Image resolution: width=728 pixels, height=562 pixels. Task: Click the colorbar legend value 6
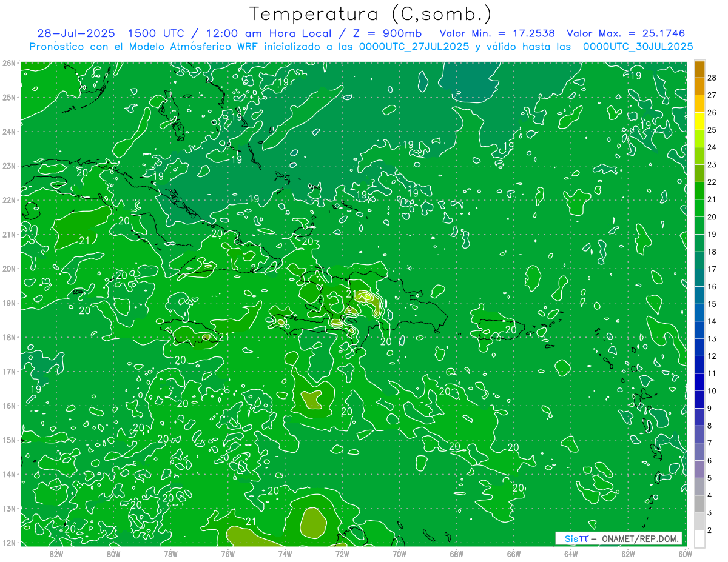[x=710, y=461]
